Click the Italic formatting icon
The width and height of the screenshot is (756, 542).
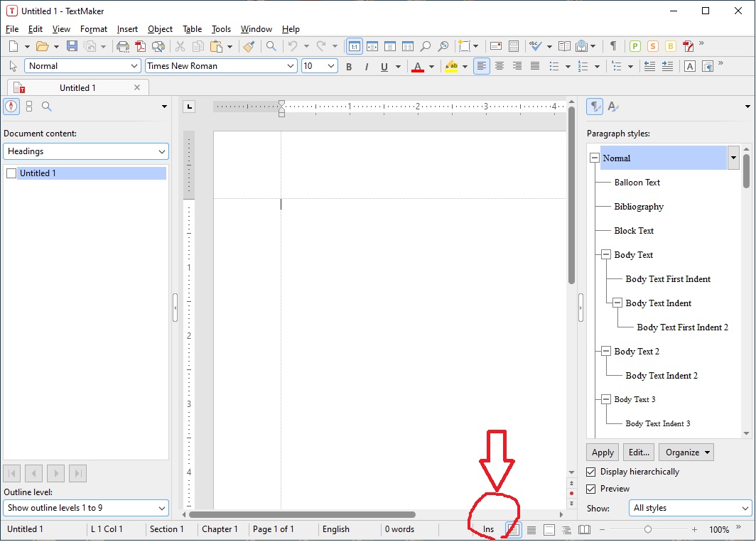click(367, 67)
